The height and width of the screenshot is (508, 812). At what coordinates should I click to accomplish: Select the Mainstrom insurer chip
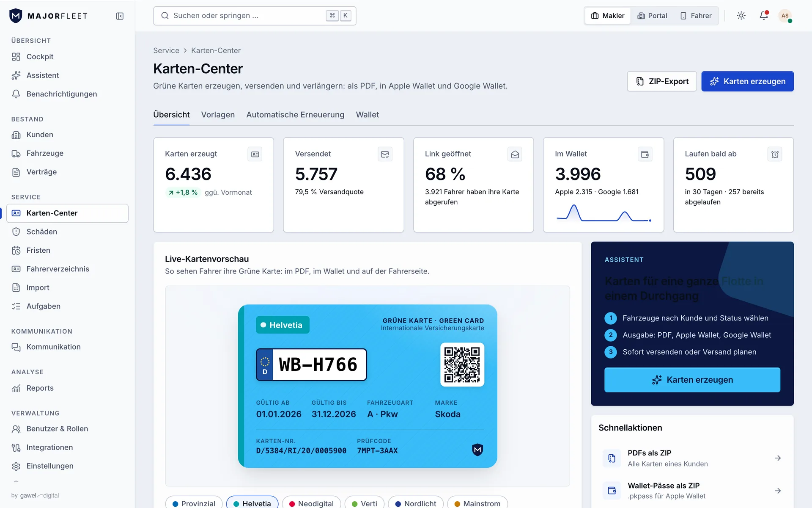point(477,503)
